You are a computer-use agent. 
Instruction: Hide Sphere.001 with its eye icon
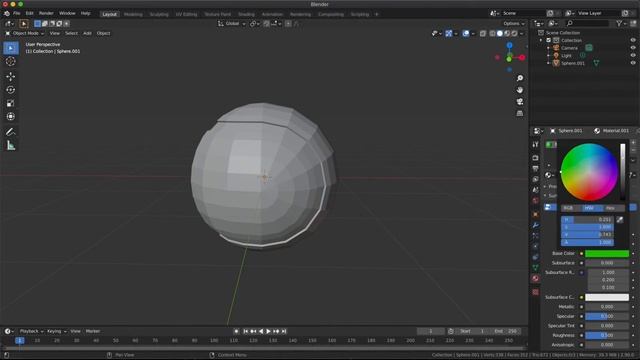click(633, 63)
